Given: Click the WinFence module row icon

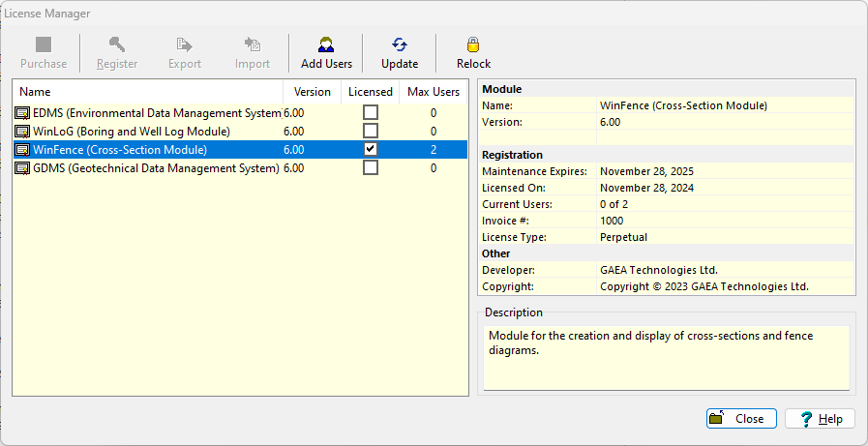Looking at the screenshot, I should coord(22,150).
